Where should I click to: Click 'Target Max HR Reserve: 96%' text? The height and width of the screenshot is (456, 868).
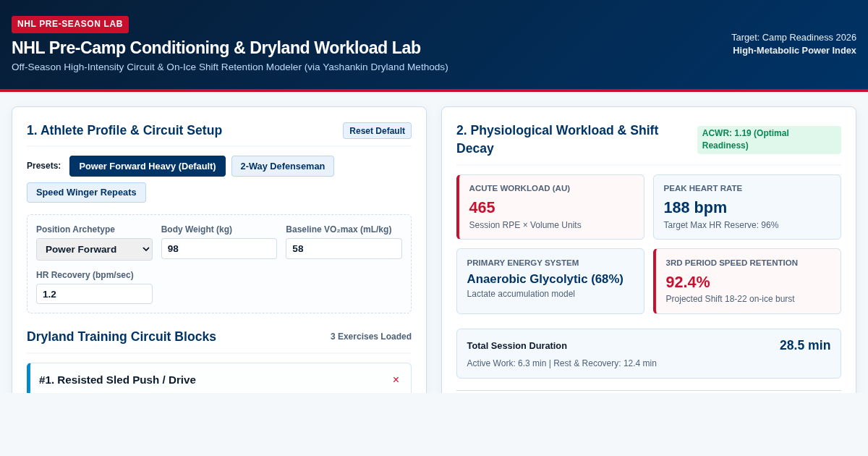point(721,225)
